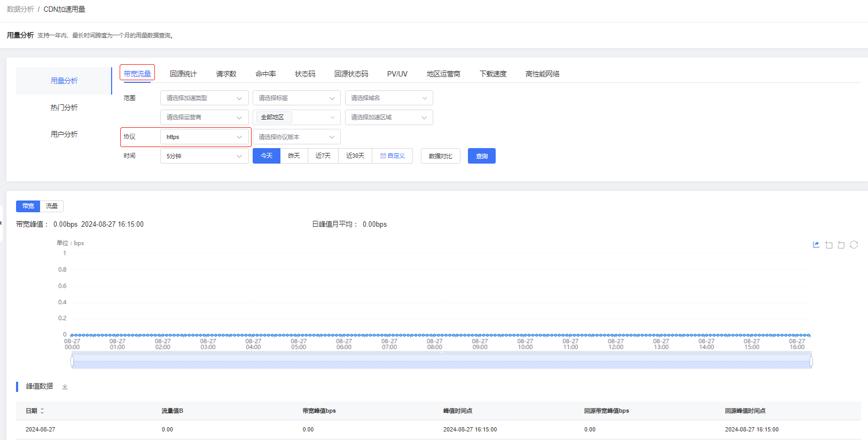Select the 今天 time range
This screenshot has width=868, height=440.
267,156
